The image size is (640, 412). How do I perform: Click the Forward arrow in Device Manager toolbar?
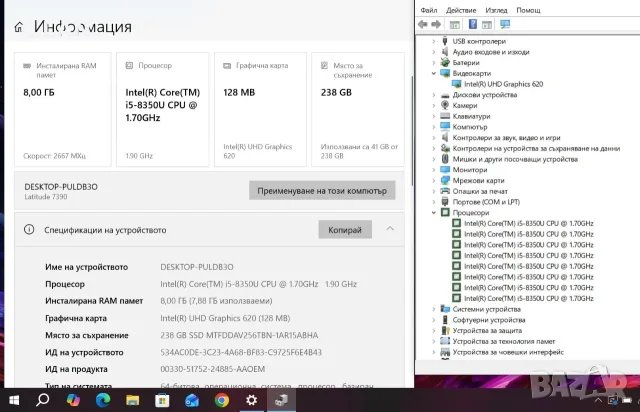tap(436, 24)
